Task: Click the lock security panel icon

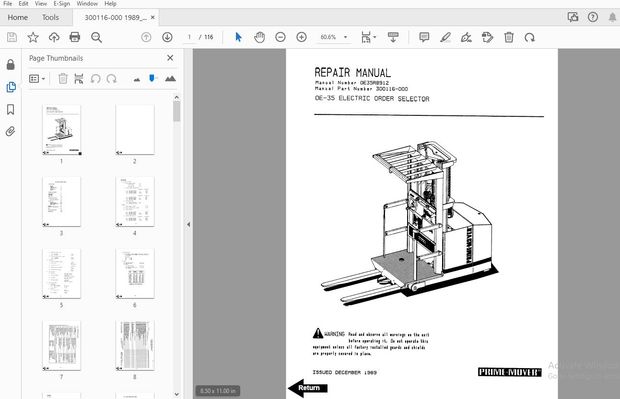Action: tap(11, 64)
